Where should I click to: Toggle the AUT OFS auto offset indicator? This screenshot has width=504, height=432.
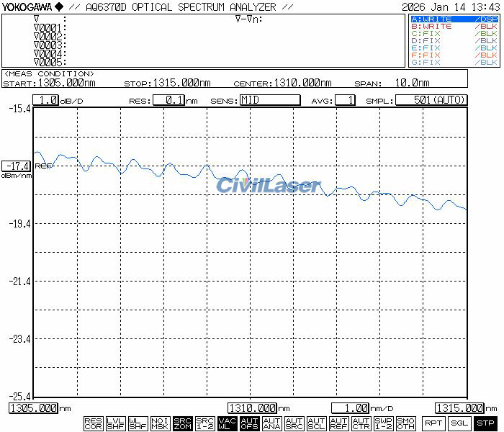tap(249, 423)
